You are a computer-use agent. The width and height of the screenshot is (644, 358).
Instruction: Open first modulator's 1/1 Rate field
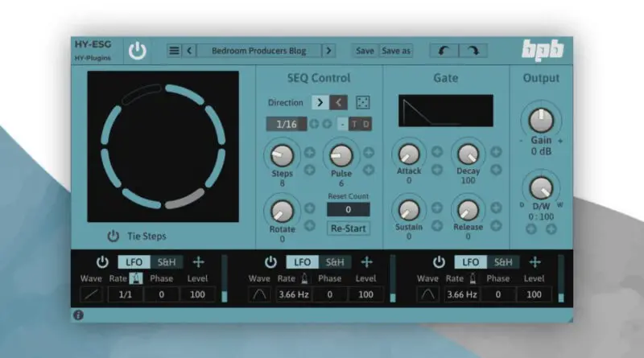click(126, 294)
